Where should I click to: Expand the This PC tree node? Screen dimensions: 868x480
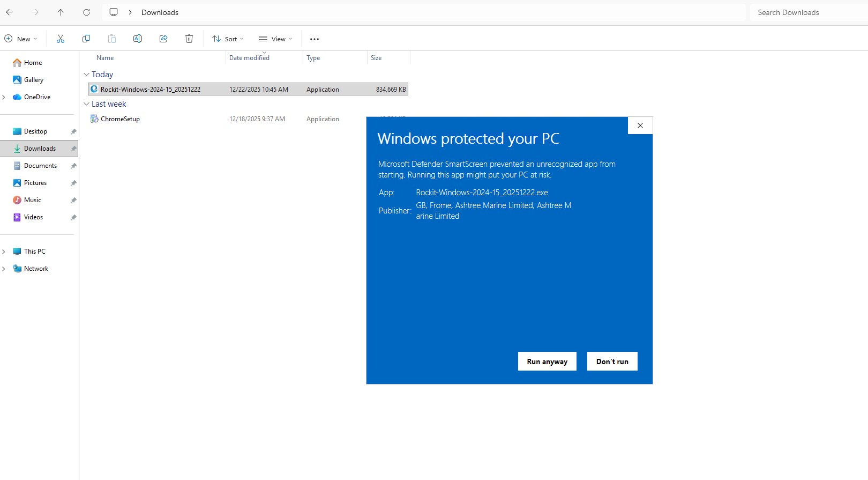(x=4, y=252)
